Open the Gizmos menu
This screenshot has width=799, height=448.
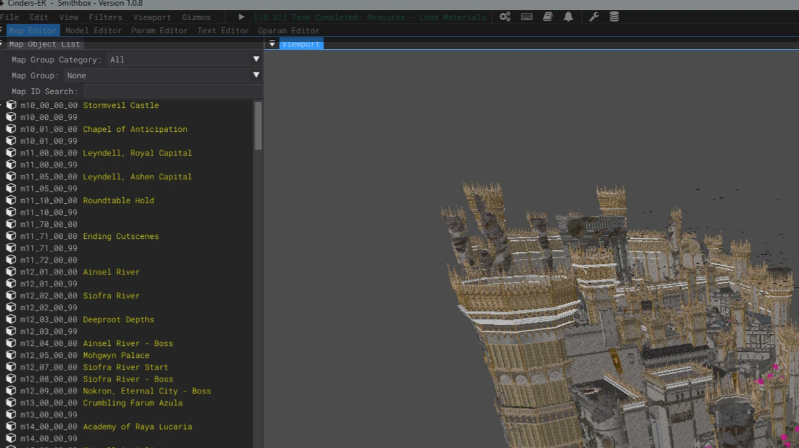tap(196, 17)
